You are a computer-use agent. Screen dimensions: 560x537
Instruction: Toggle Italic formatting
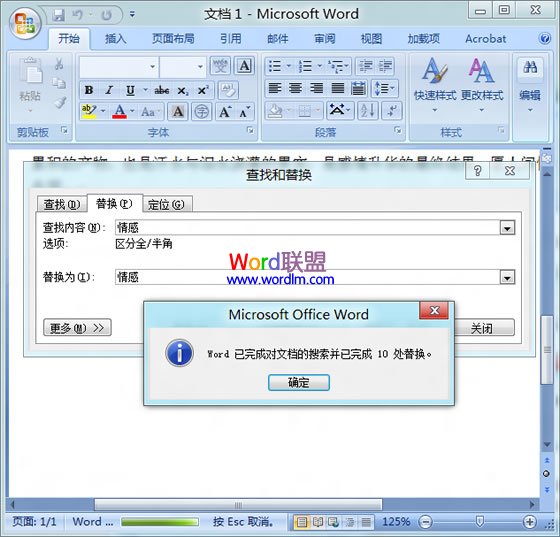coord(109,90)
